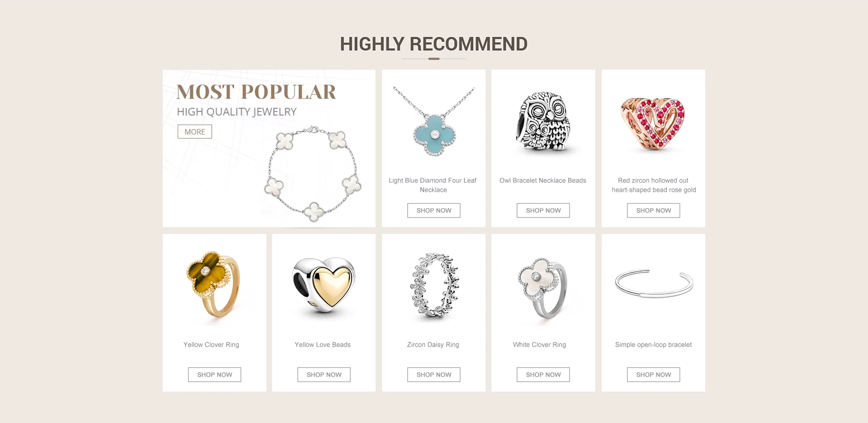The image size is (868, 423).
Task: Shop now for Yellow Love Beads
Action: coord(324,375)
